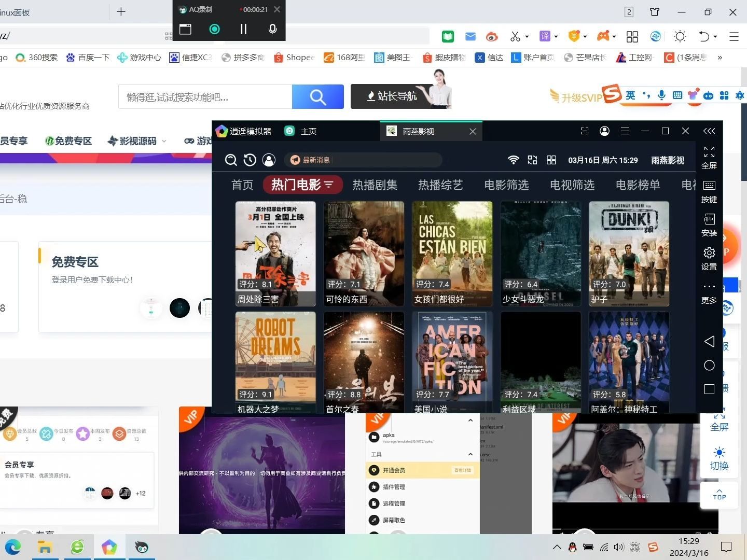Switch to 热播综艺 tab
This screenshot has width=747, height=560.
(x=440, y=185)
